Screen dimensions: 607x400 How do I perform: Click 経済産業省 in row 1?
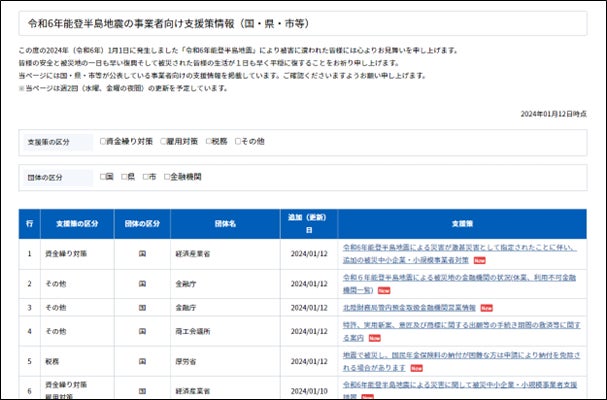point(193,254)
